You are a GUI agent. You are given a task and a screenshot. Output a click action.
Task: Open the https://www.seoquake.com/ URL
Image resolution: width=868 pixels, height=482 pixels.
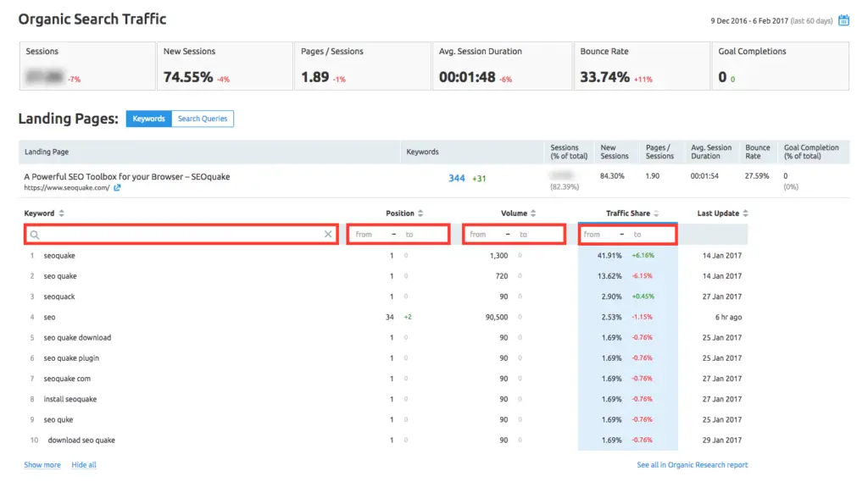point(66,187)
